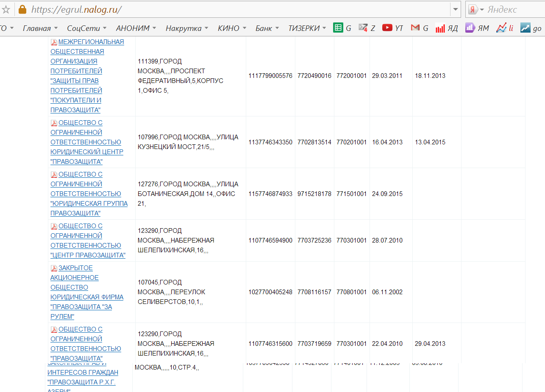Image resolution: width=545 pixels, height=392 pixels.
Task: Open the Банк bookmarks menu
Action: click(x=267, y=28)
